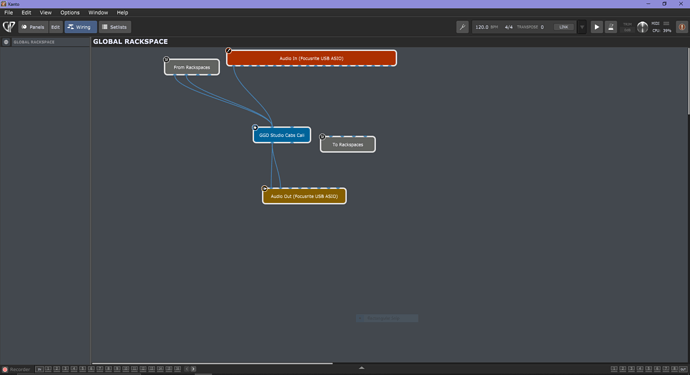Click the Gig Performer logo icon
The width and height of the screenshot is (690, 375).
click(x=9, y=27)
